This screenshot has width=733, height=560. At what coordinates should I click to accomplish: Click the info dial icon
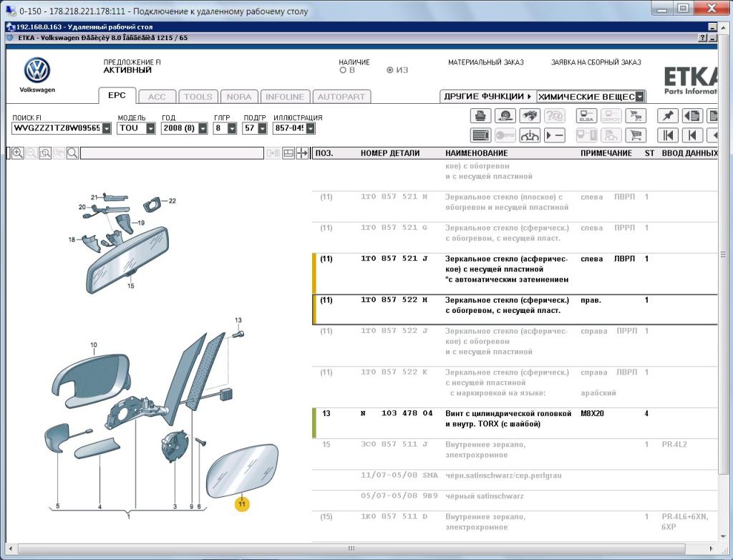529,135
